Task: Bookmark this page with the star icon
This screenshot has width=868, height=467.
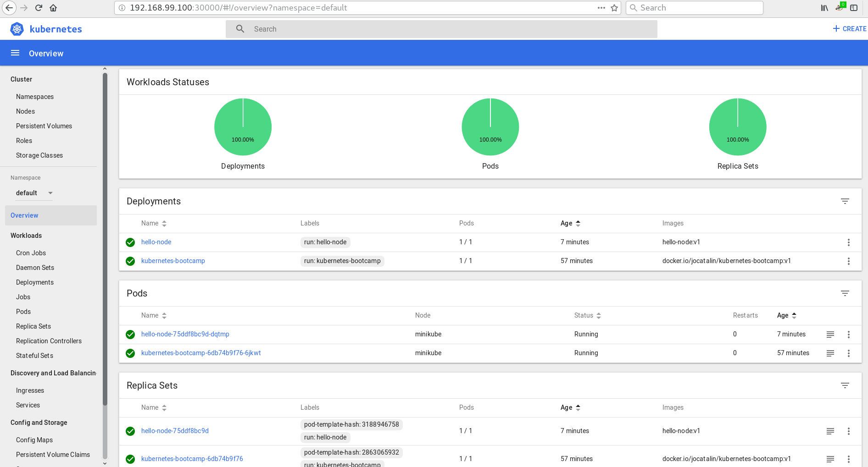Action: coord(614,8)
